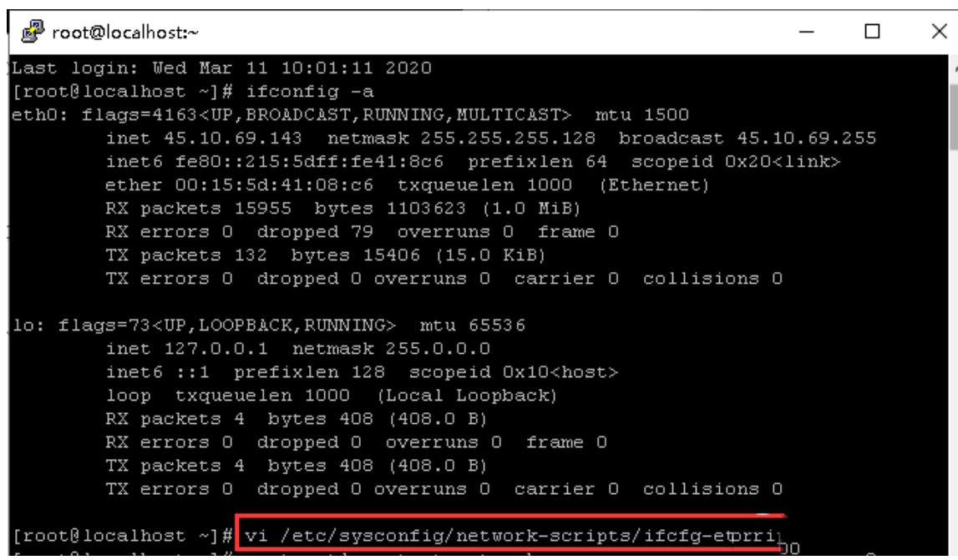958x560 pixels.
Task: Close the root@localhost terminal window
Action: click(939, 33)
